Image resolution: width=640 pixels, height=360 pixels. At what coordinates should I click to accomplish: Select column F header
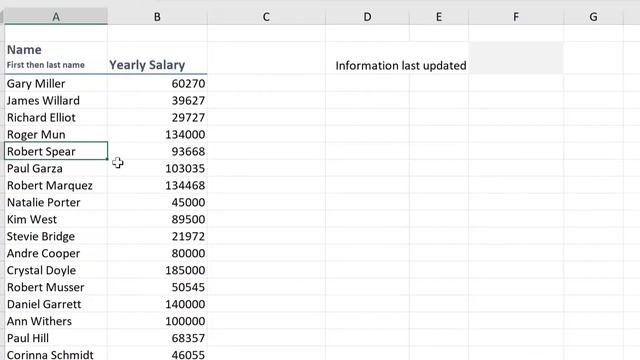tap(516, 17)
